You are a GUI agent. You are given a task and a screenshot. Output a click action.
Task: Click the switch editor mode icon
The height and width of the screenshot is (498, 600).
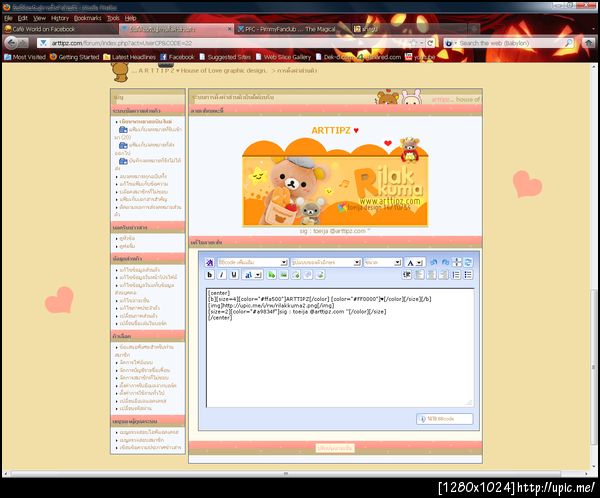point(468,262)
